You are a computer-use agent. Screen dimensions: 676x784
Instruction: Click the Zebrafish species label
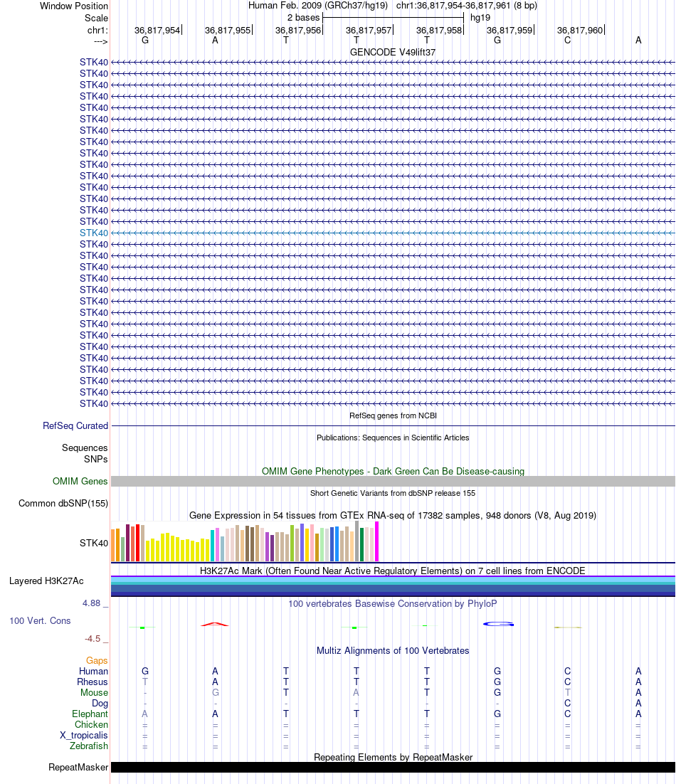89,746
